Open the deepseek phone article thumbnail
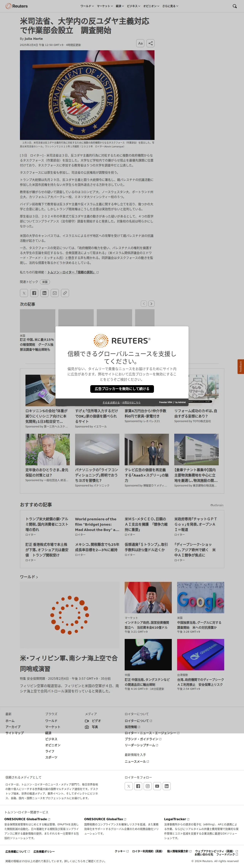244x868 pixels. point(201,654)
